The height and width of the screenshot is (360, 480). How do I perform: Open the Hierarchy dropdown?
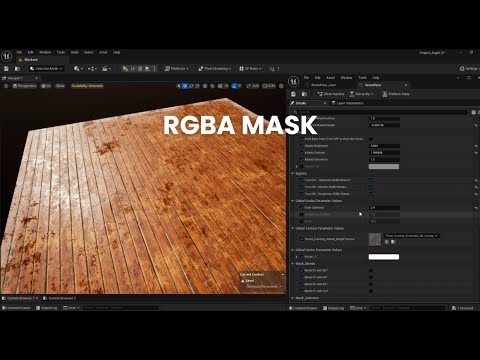click(x=362, y=94)
